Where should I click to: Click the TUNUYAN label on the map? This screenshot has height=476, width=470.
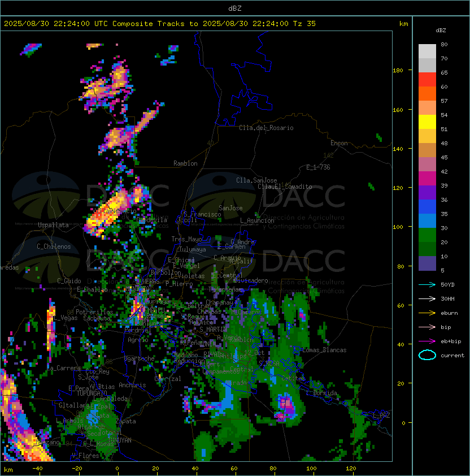[x=120, y=440]
